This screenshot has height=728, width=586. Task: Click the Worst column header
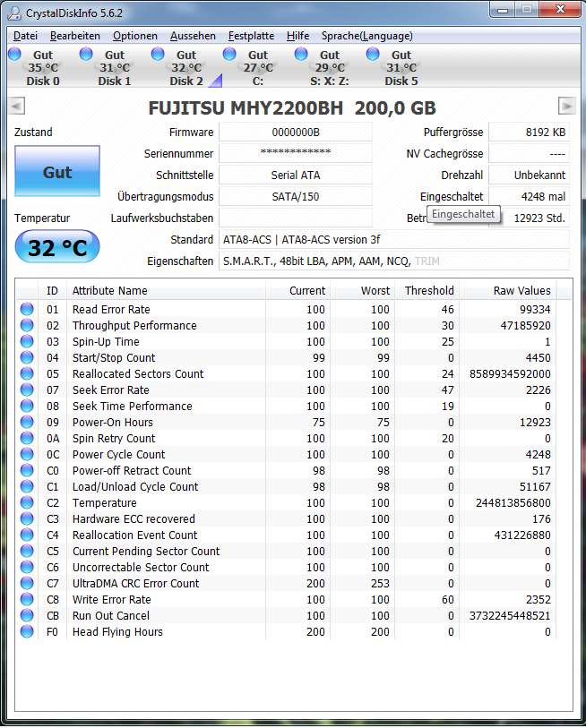tap(363, 291)
